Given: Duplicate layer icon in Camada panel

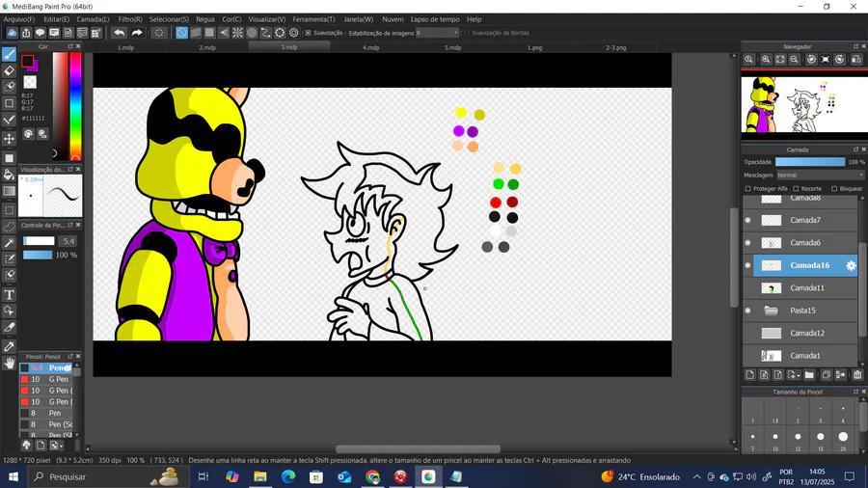Looking at the screenshot, I should pos(826,374).
